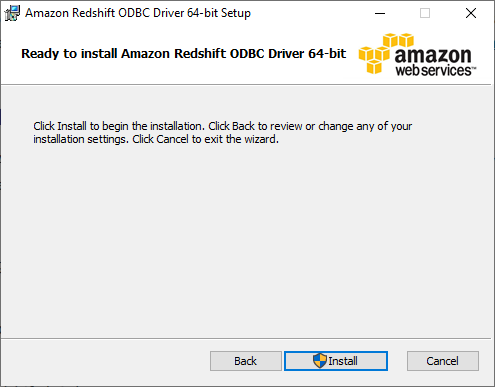
Task: Close the setup dialog with the X
Action: click(471, 13)
